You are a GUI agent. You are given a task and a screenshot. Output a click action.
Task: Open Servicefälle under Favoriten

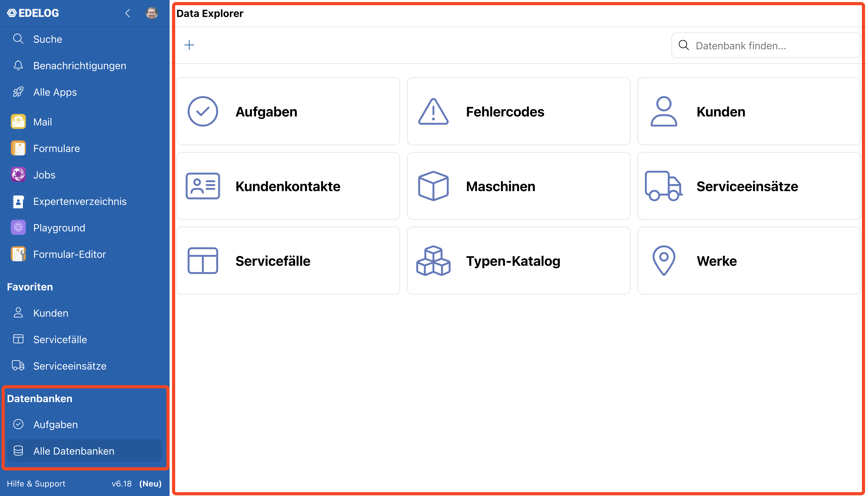[x=84, y=339]
